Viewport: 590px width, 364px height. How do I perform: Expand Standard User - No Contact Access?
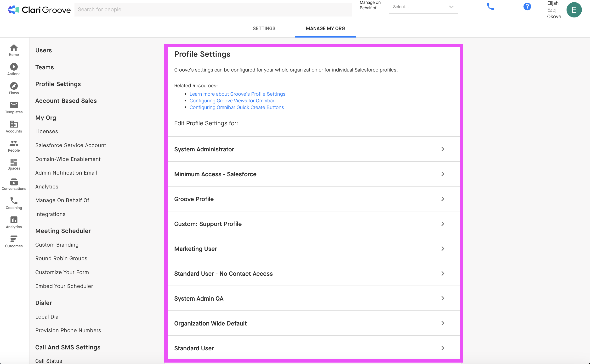click(x=314, y=274)
